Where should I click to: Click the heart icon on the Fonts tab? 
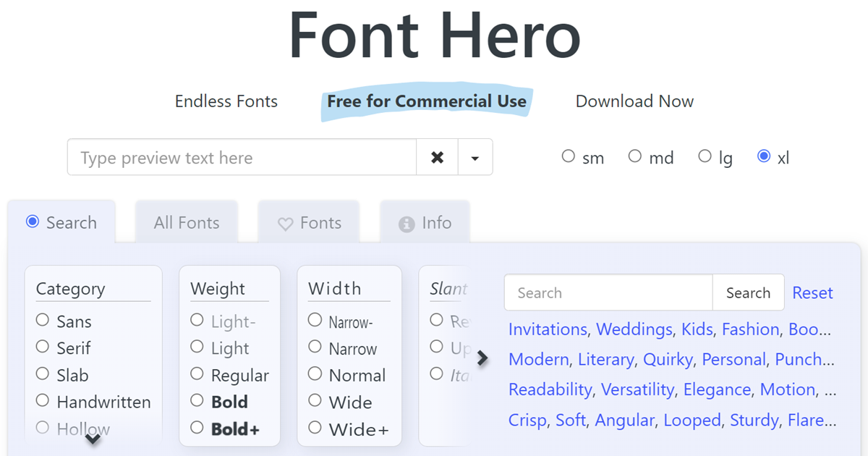coord(284,223)
